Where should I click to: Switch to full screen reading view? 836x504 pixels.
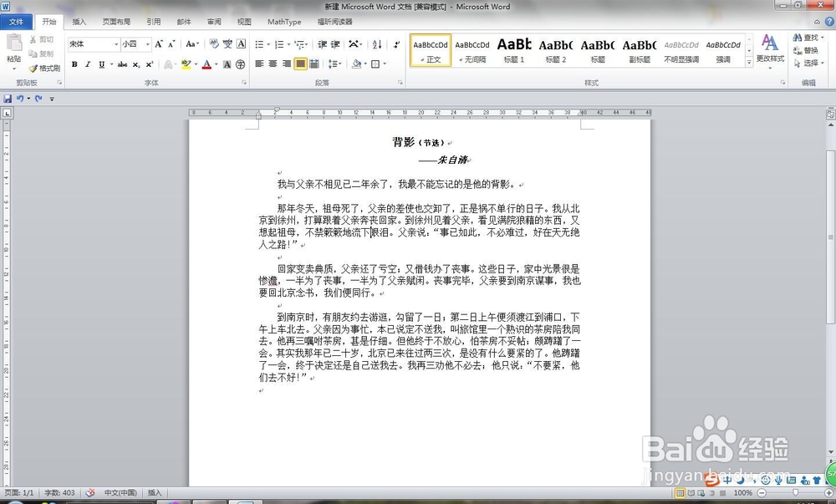691,493
